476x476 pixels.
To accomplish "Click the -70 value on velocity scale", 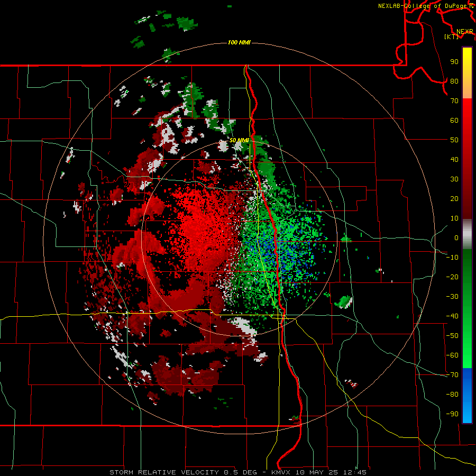I will [452, 375].
